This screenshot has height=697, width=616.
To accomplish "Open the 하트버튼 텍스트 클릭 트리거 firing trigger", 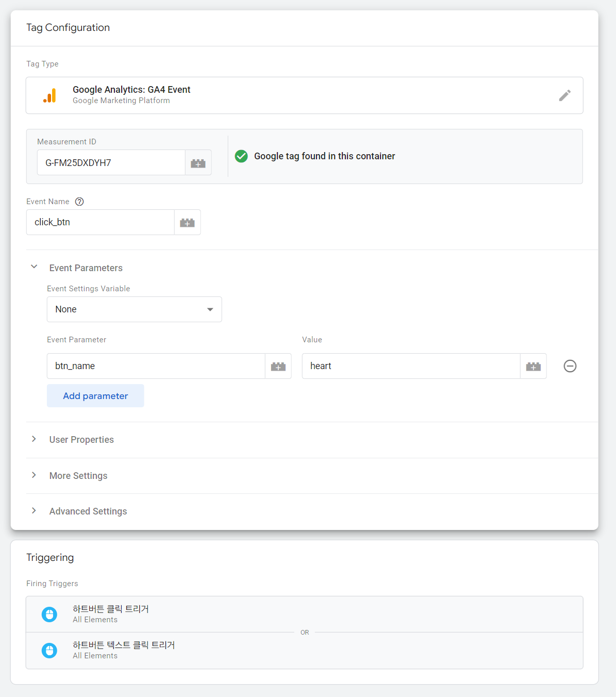I will [305, 651].
